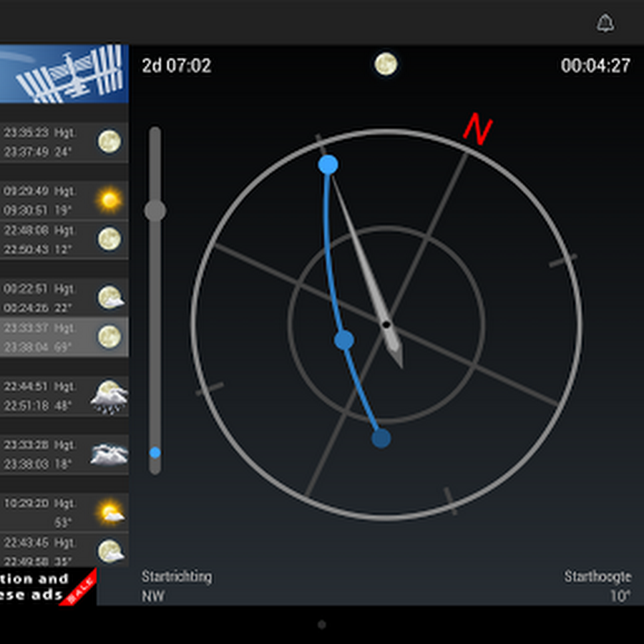Tap the rain cloud icon on the 22:44:51 pass
The image size is (644, 644).
(107, 394)
